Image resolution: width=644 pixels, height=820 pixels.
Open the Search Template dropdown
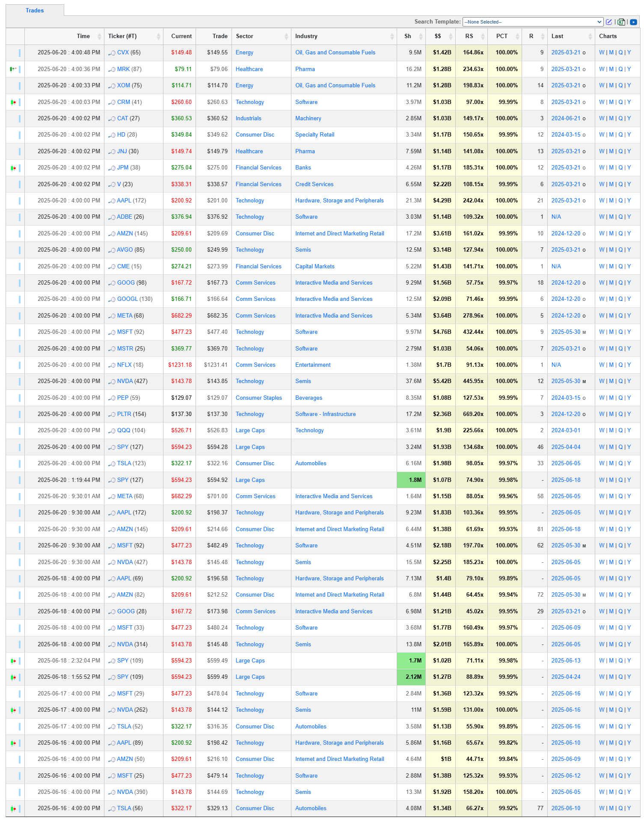tap(533, 22)
